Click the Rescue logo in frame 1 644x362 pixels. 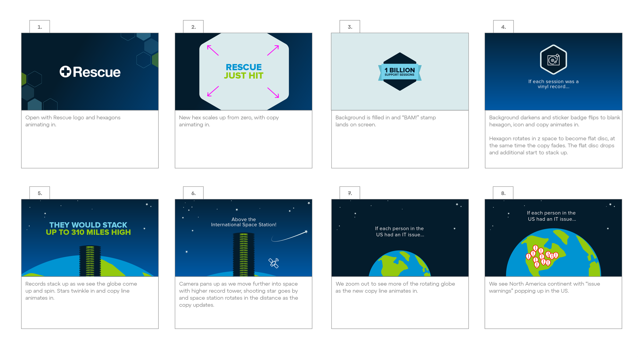pos(90,72)
